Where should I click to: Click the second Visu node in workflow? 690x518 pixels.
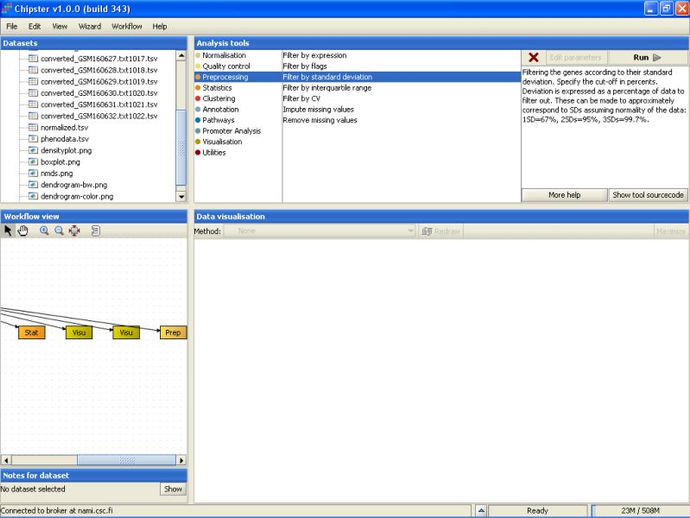pyautogui.click(x=126, y=332)
